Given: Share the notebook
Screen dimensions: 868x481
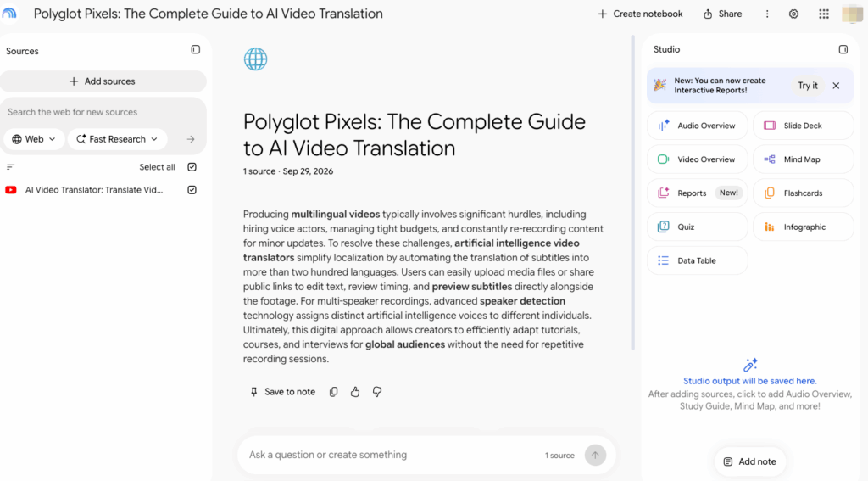Looking at the screenshot, I should click(722, 14).
